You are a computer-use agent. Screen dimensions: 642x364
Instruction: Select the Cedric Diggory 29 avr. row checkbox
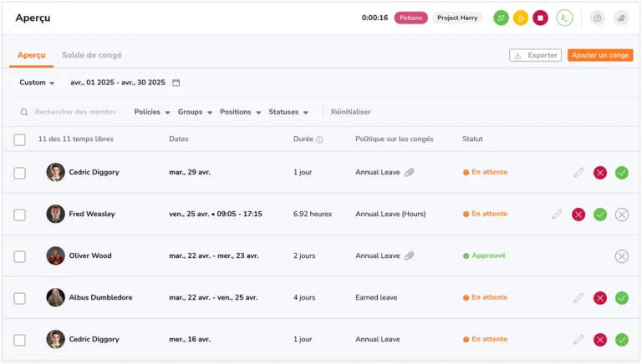20,173
